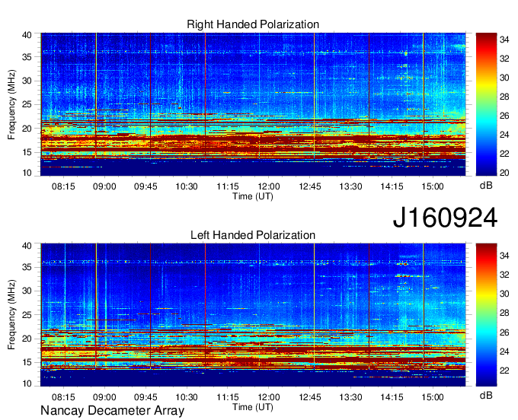Click the 10:30 tick of the bottom plot
518x420 pixels.
187,397
